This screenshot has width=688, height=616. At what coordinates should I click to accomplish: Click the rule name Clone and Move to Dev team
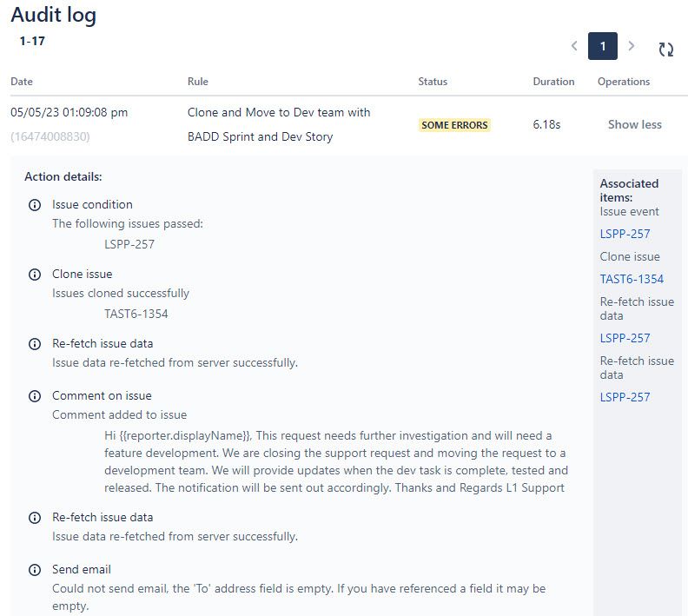(x=279, y=124)
